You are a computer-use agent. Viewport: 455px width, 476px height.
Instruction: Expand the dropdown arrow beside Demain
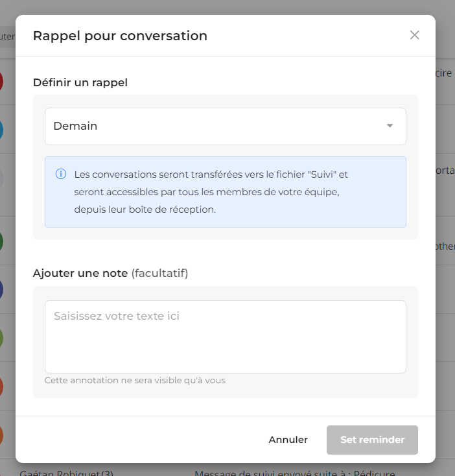[390, 126]
